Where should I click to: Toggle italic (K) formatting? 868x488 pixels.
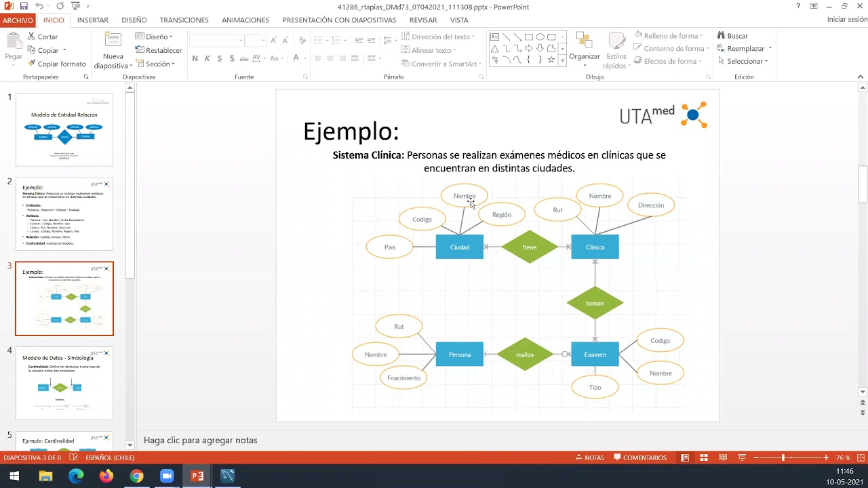tap(208, 59)
